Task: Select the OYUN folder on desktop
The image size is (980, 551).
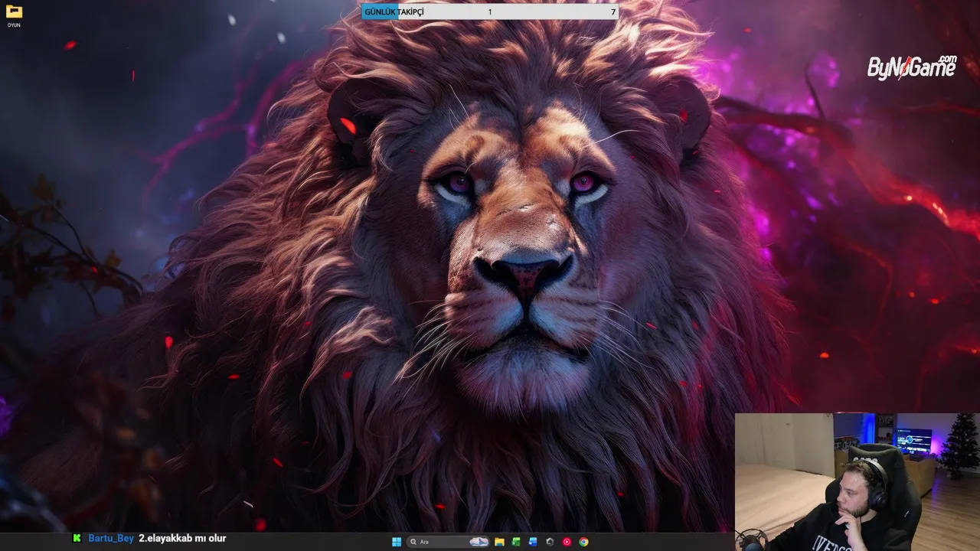Action: [14, 16]
